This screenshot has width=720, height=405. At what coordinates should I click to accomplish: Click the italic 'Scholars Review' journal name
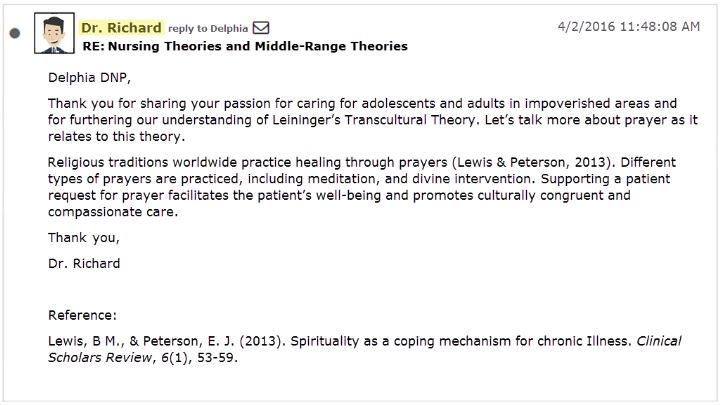coord(100,358)
